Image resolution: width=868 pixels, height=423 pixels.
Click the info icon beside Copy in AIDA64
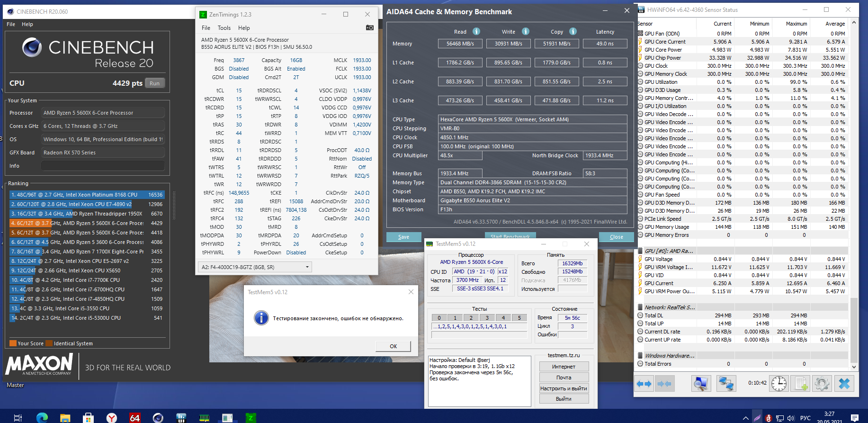[573, 31]
